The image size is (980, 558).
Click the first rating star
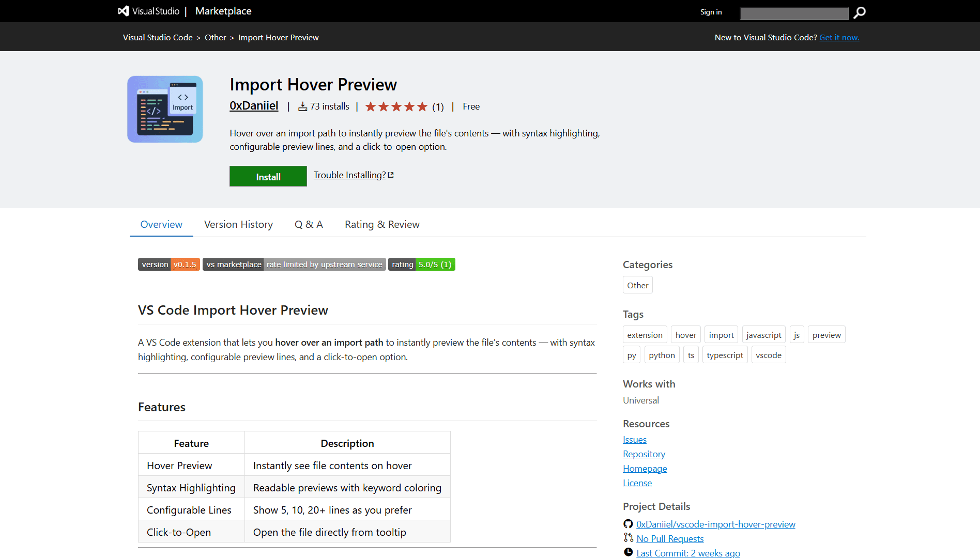(x=371, y=106)
